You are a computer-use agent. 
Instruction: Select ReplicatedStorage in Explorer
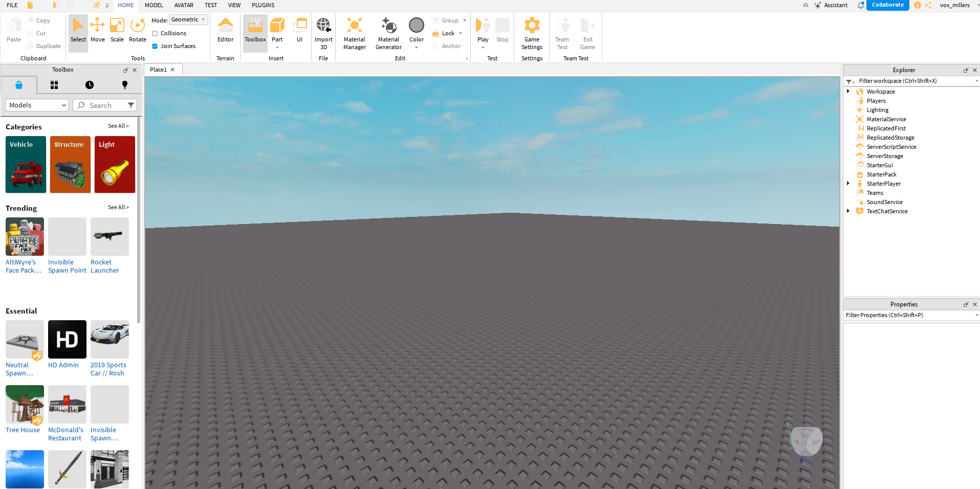[890, 138]
